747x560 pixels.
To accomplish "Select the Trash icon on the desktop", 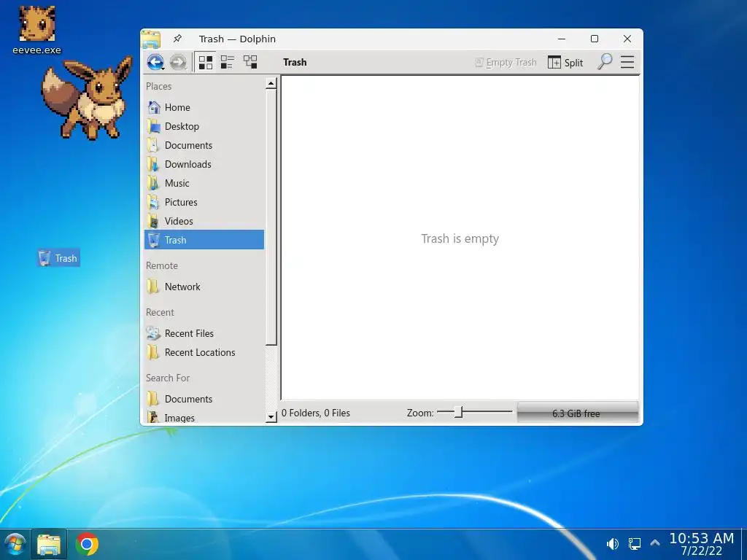I will pyautogui.click(x=58, y=258).
